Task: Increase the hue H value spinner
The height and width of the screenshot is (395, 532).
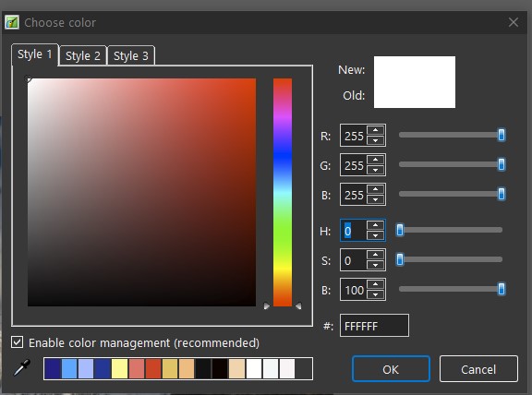Action: (375, 225)
